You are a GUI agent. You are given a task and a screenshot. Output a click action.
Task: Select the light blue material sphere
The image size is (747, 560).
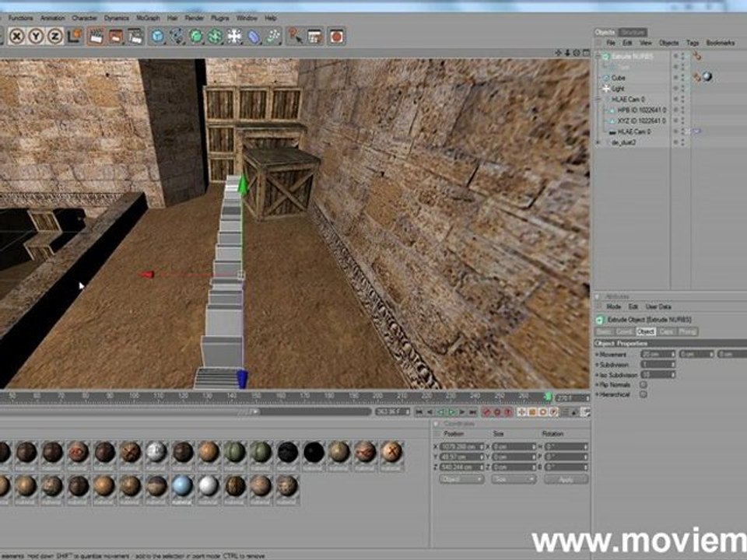182,485
